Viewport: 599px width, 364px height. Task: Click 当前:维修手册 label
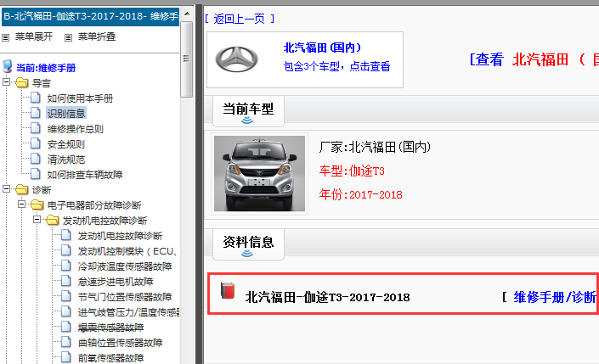(46, 68)
